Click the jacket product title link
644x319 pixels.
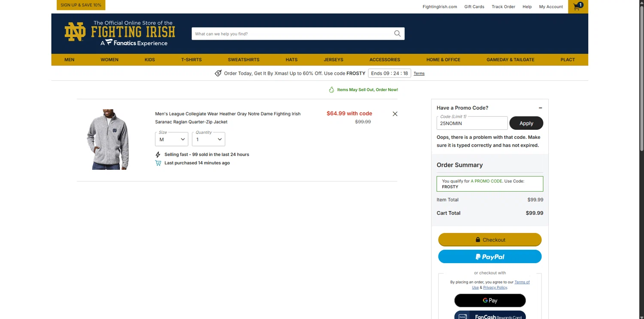click(x=228, y=118)
